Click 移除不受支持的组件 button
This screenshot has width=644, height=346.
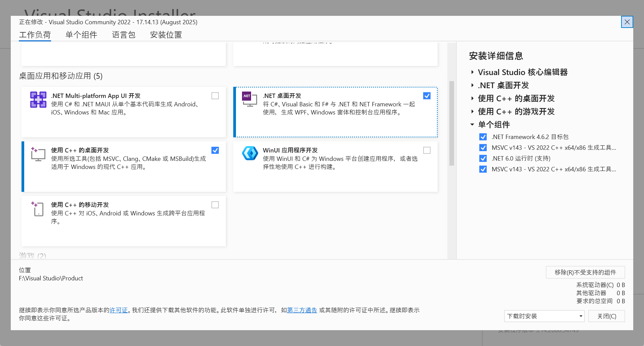click(585, 272)
